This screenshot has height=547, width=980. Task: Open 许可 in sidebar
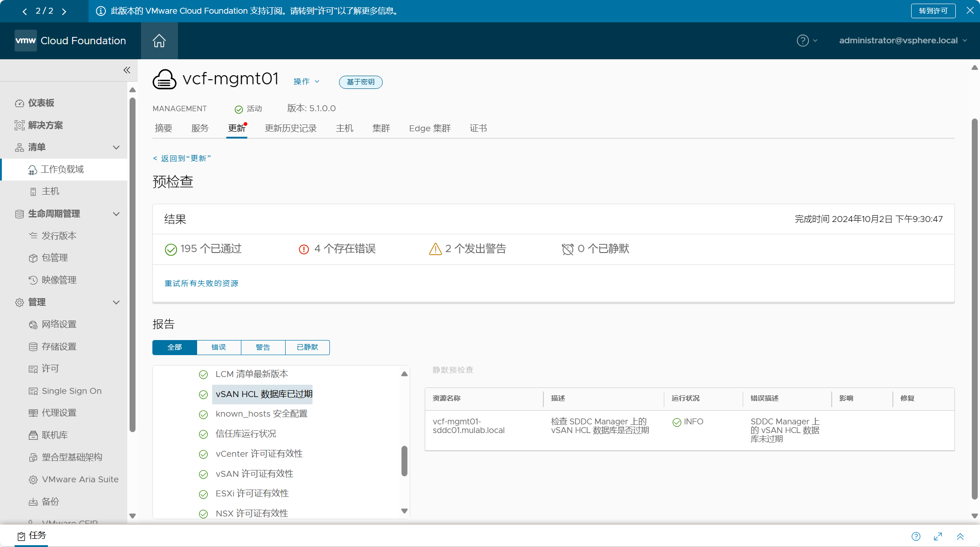pyautogui.click(x=50, y=369)
